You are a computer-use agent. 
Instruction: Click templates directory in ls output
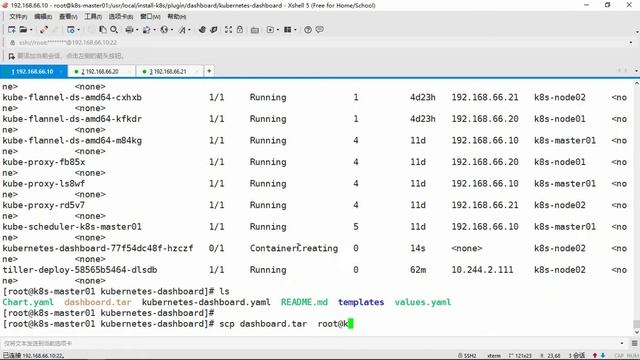pyautogui.click(x=361, y=302)
